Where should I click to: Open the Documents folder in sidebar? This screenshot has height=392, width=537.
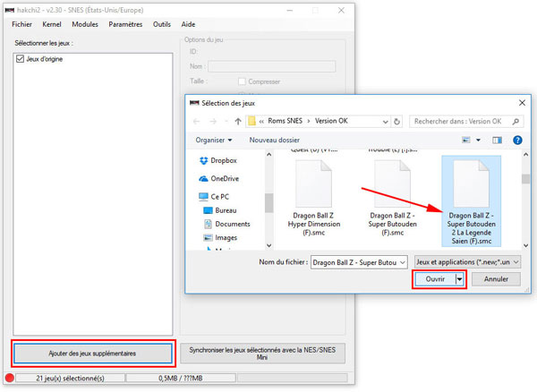click(x=232, y=224)
